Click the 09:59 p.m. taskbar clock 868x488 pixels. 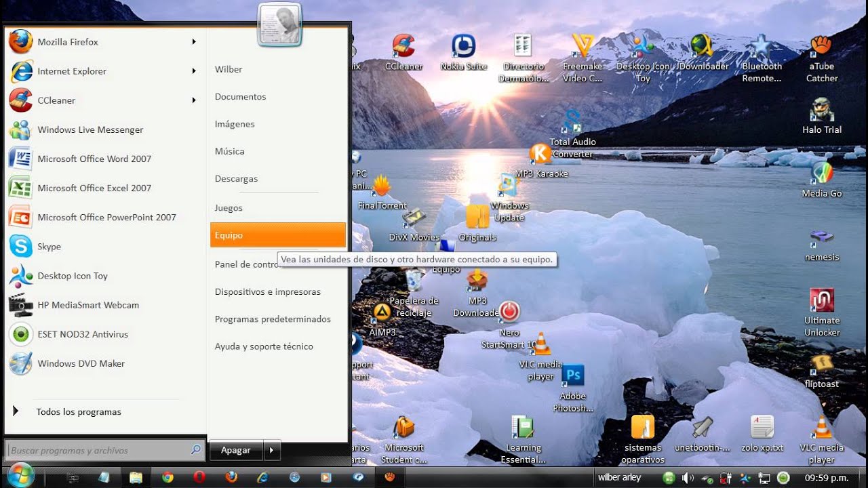826,478
